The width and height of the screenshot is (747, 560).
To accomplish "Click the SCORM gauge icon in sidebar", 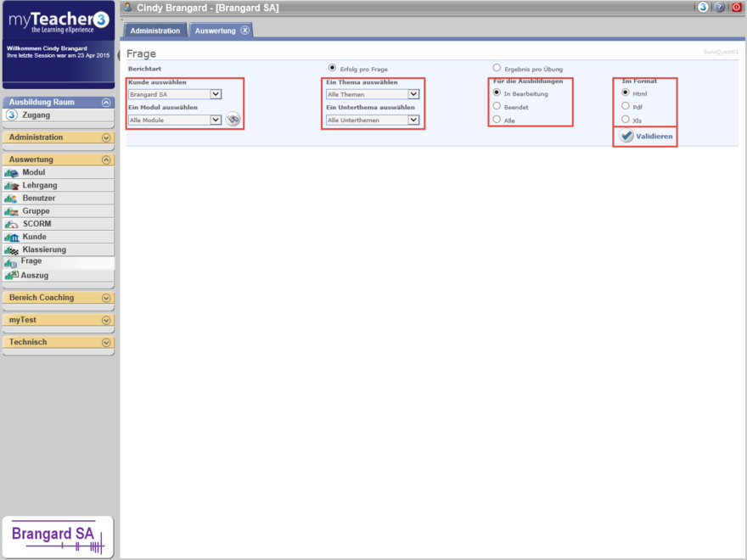I will pos(11,224).
